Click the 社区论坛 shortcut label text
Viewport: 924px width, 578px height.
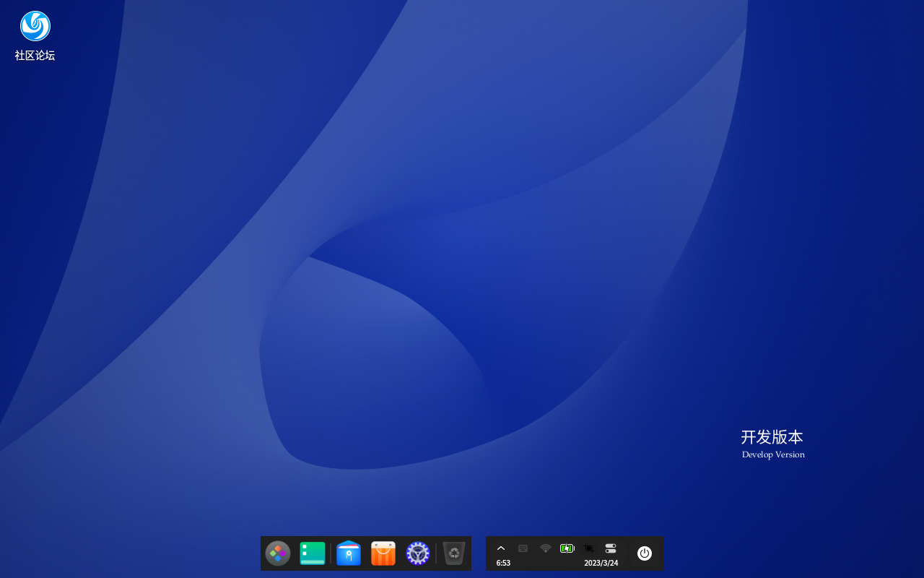point(34,56)
